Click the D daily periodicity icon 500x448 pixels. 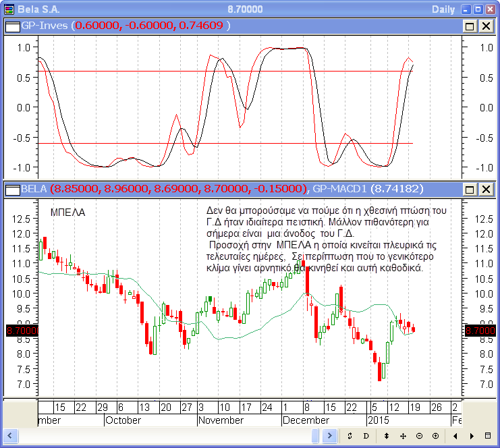pyautogui.click(x=366, y=436)
